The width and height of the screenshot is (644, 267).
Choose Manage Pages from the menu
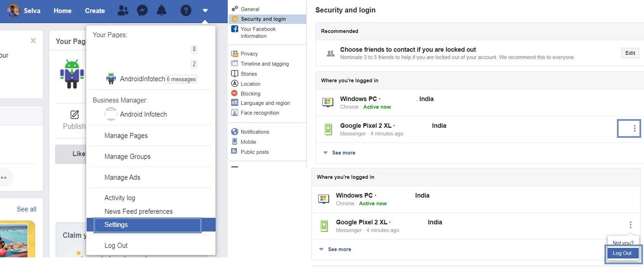(x=126, y=136)
